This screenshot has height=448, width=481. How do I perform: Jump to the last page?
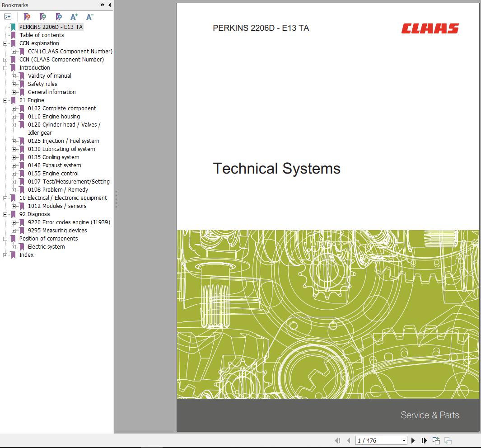coord(424,440)
